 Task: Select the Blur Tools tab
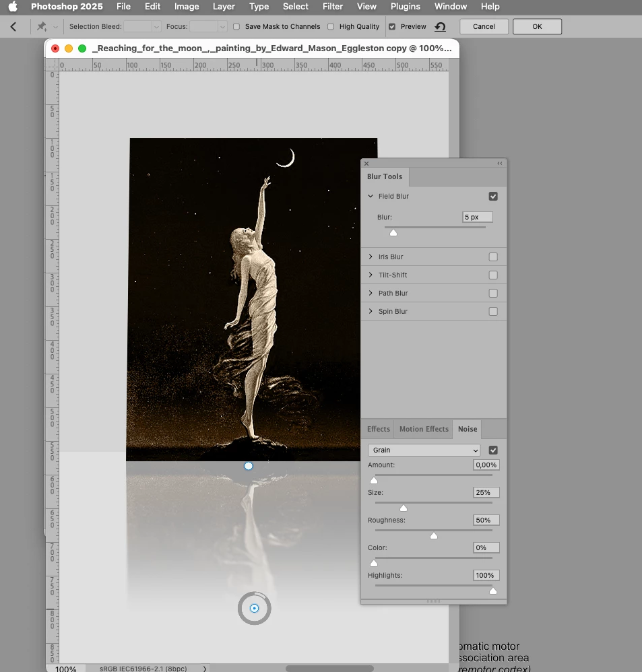tap(385, 176)
